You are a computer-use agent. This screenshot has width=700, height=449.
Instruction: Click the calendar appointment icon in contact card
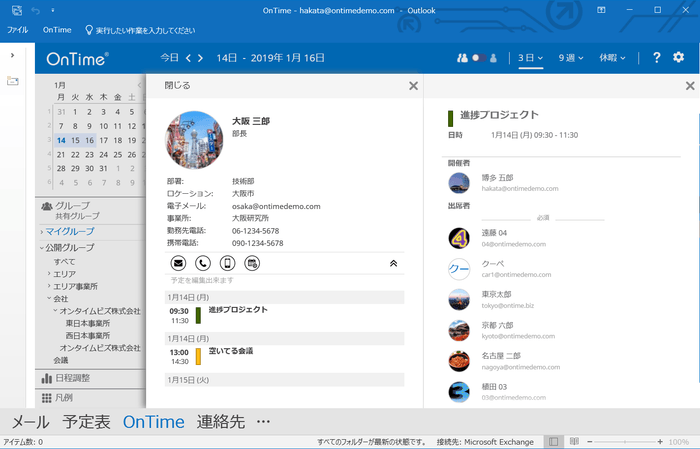point(252,263)
